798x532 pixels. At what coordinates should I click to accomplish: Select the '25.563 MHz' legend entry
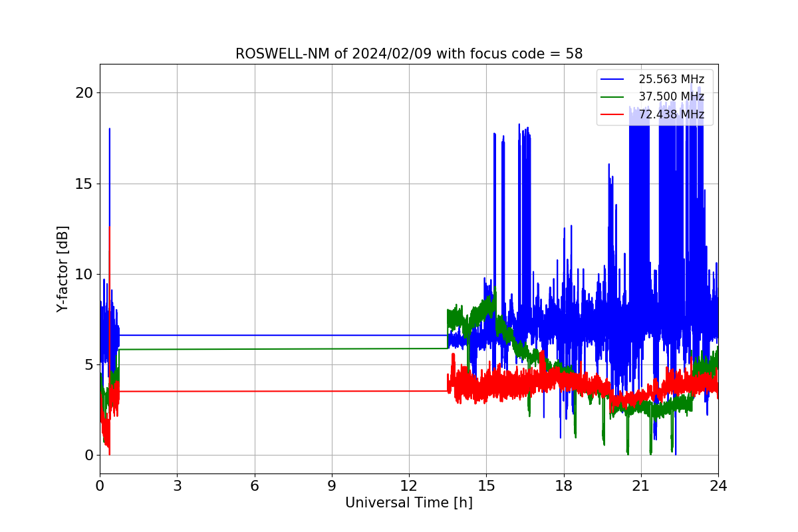point(672,79)
